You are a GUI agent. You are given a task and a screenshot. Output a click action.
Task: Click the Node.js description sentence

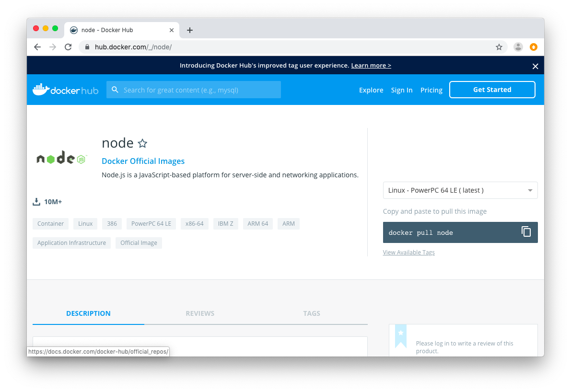230,175
